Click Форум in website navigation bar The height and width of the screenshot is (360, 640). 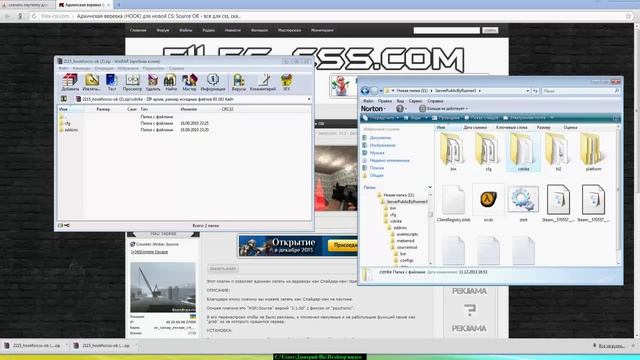(x=162, y=30)
